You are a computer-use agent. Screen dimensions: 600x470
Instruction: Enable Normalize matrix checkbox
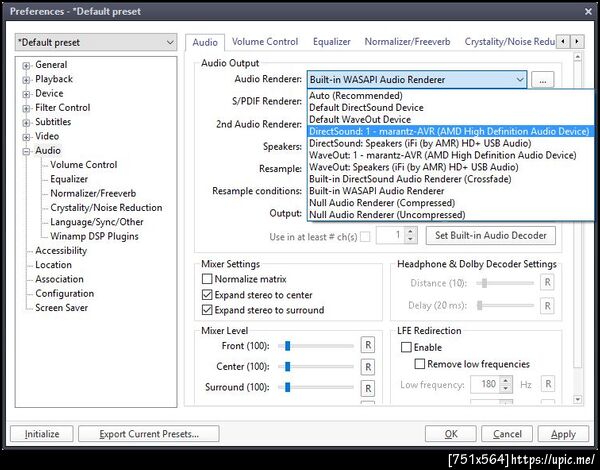207,279
